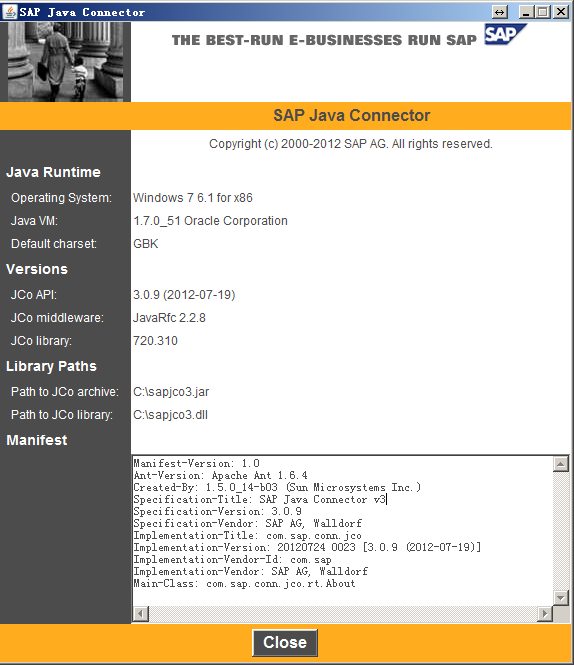Click the header photo of woman and child
Viewport: 574px width, 665px height.
[65, 61]
